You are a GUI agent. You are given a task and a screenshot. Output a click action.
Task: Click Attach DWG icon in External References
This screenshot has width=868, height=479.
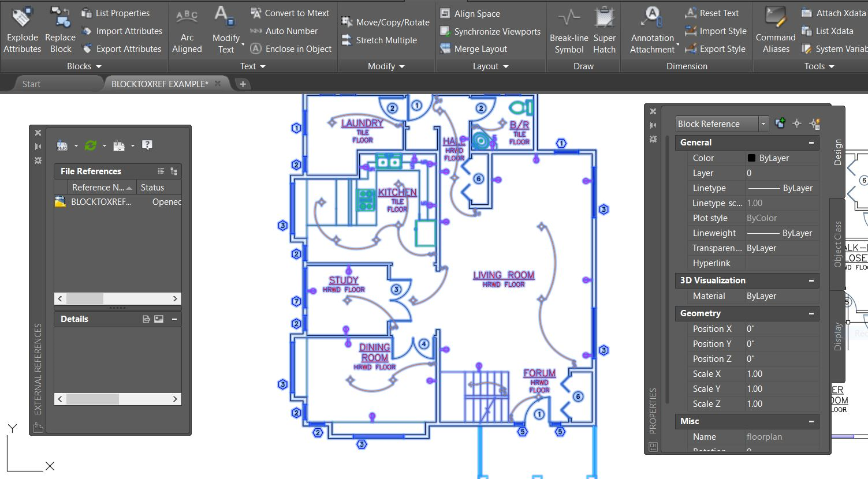click(x=62, y=145)
